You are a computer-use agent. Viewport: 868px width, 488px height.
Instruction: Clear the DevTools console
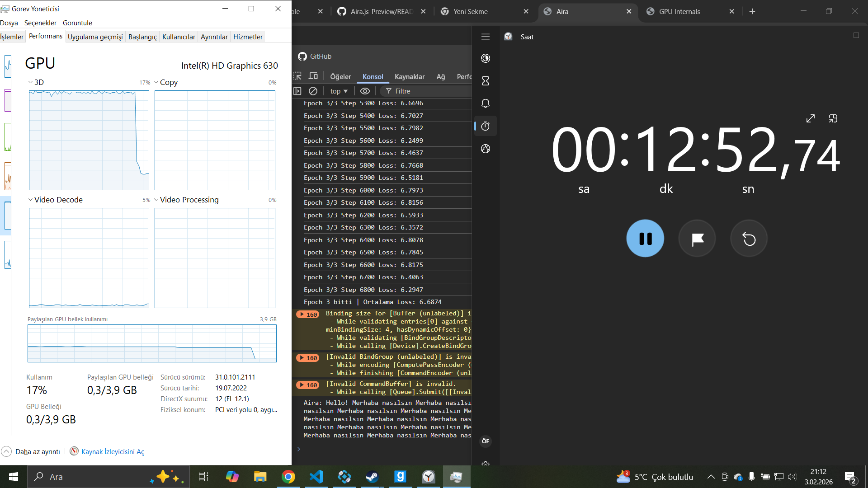pos(313,91)
